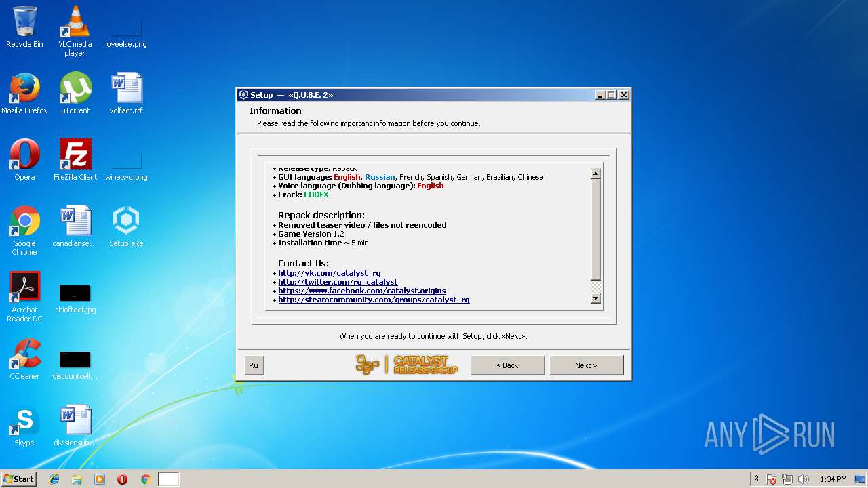
Task: Maximize the Setup window
Action: (611, 95)
